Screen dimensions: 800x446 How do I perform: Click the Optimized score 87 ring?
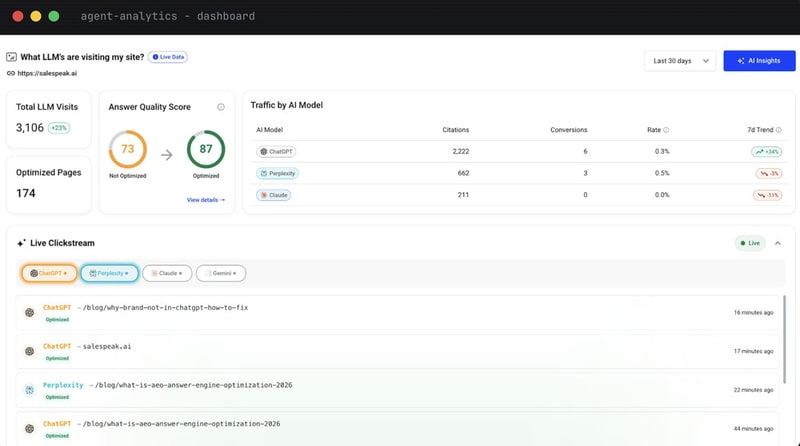tap(205, 149)
